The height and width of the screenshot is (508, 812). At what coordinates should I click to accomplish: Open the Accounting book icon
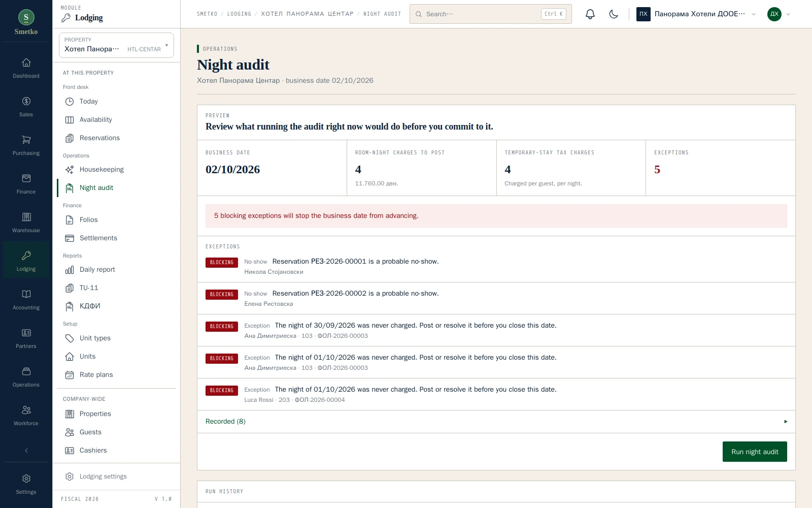(26, 300)
